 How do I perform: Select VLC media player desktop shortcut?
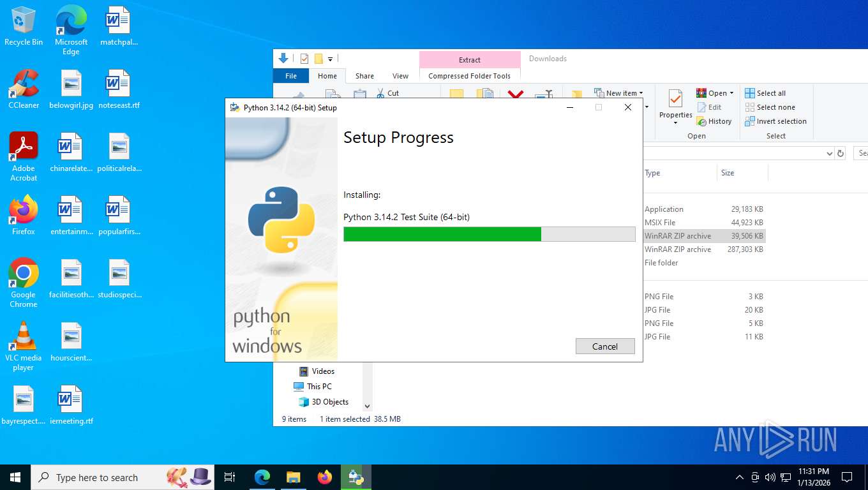tap(24, 346)
